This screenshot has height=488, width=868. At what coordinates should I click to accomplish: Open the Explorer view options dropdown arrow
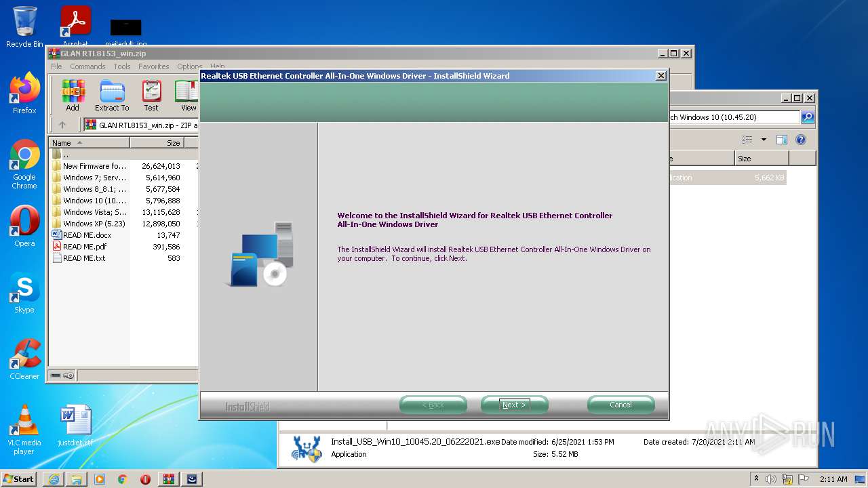click(x=764, y=140)
